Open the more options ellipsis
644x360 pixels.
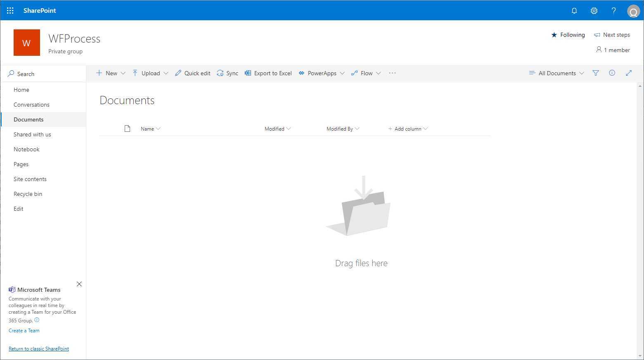click(x=392, y=73)
